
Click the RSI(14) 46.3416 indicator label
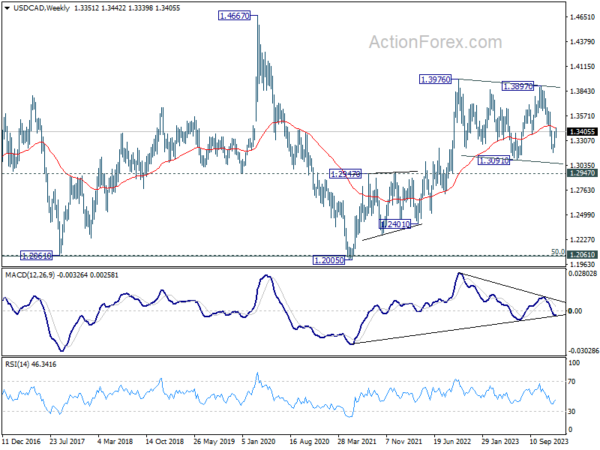click(x=31, y=364)
